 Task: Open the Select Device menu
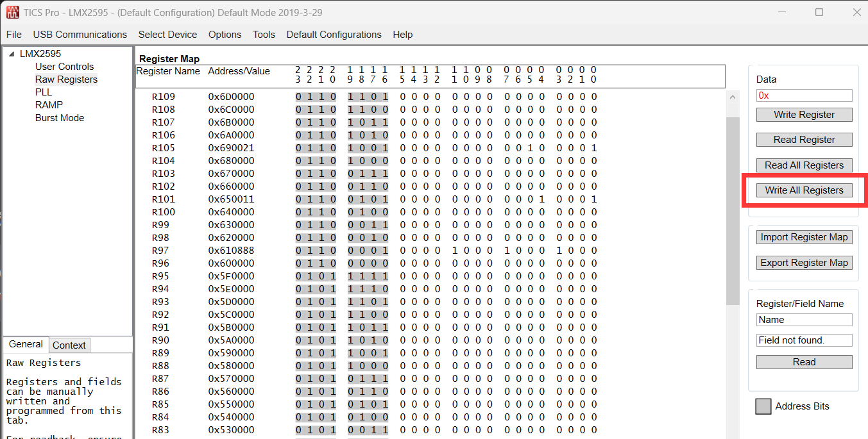pyautogui.click(x=167, y=35)
